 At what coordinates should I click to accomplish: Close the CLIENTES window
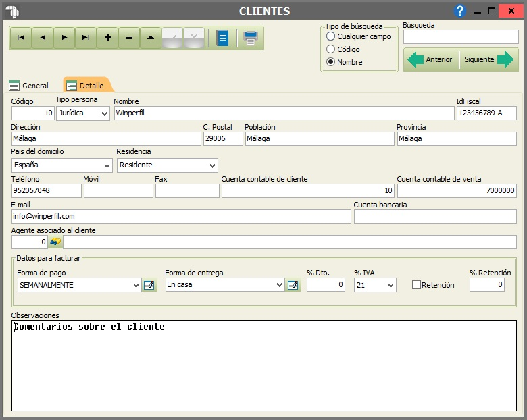click(511, 11)
